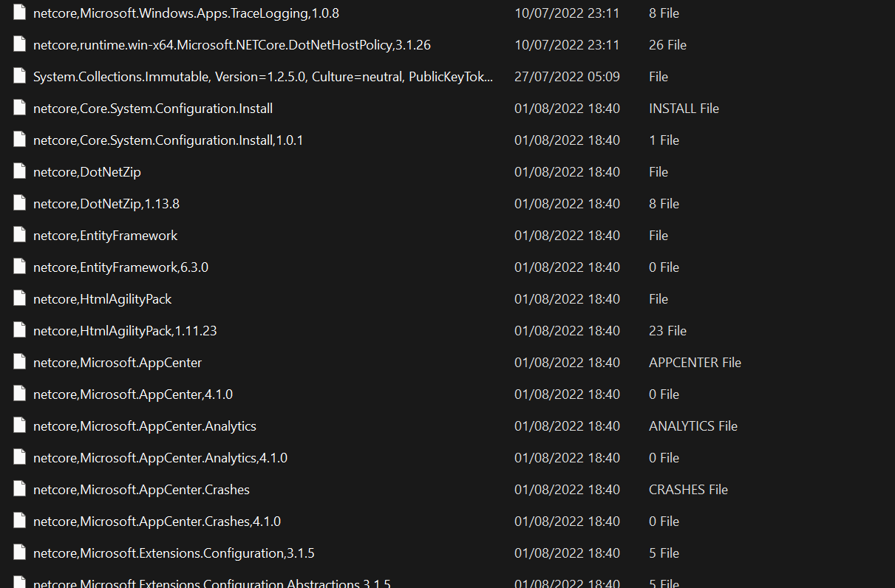
Task: Select the System.Collections.Immutable, Version=1.2.5.0 file
Action: 263,77
